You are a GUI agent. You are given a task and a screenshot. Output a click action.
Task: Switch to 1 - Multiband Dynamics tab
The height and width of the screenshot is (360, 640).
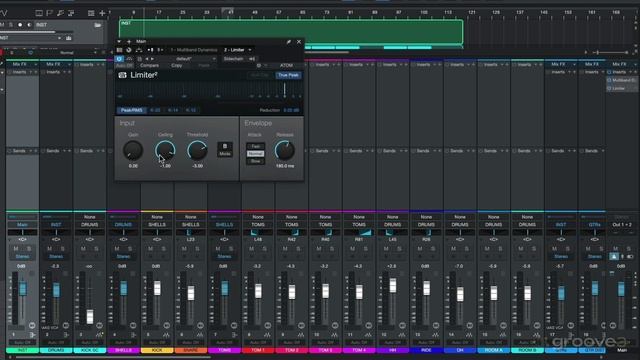[x=194, y=50]
